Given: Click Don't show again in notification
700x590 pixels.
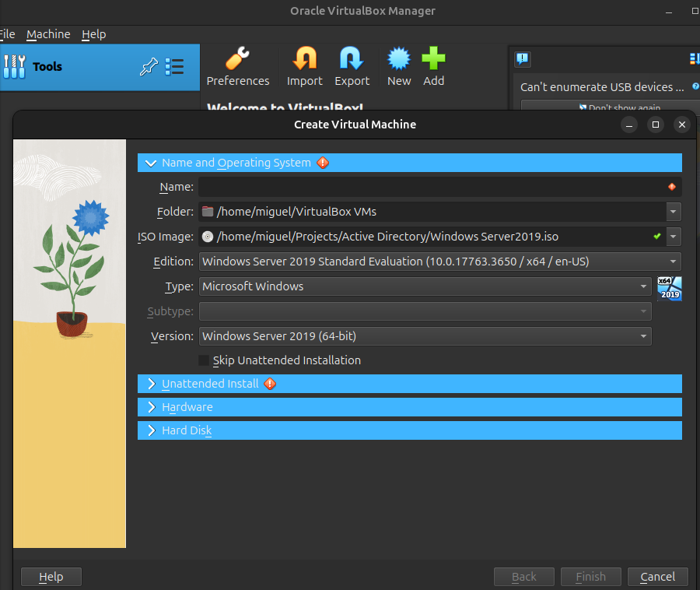Looking at the screenshot, I should coord(619,107).
